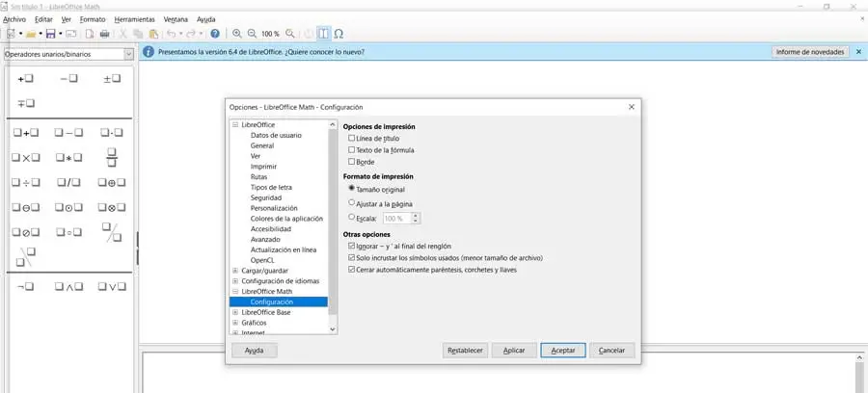Click the Aplicar button
This screenshot has height=393, width=868.
pyautogui.click(x=514, y=351)
